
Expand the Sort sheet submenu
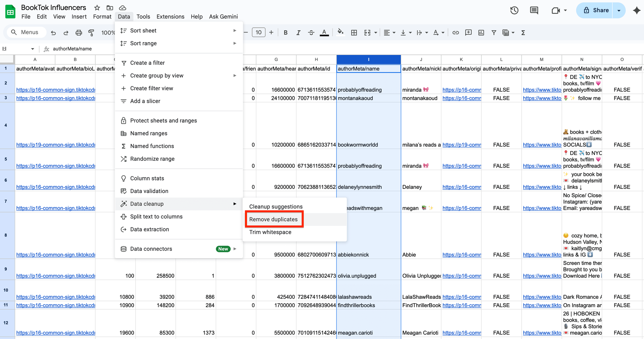(x=235, y=30)
